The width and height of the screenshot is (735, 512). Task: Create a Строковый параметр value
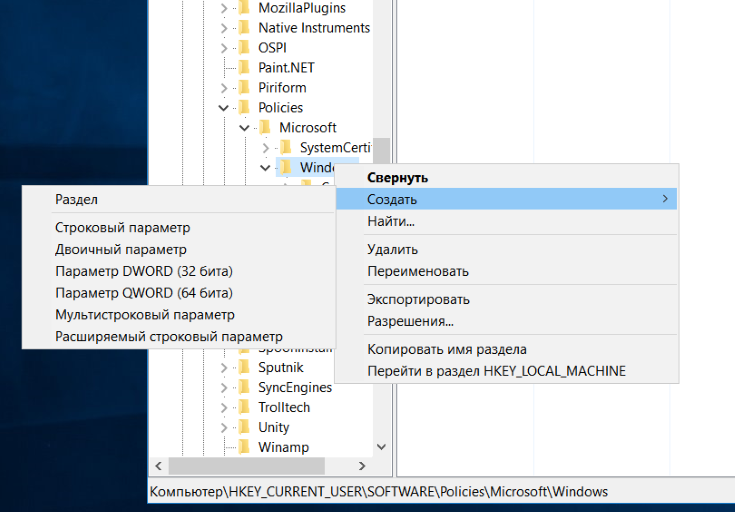(x=122, y=228)
